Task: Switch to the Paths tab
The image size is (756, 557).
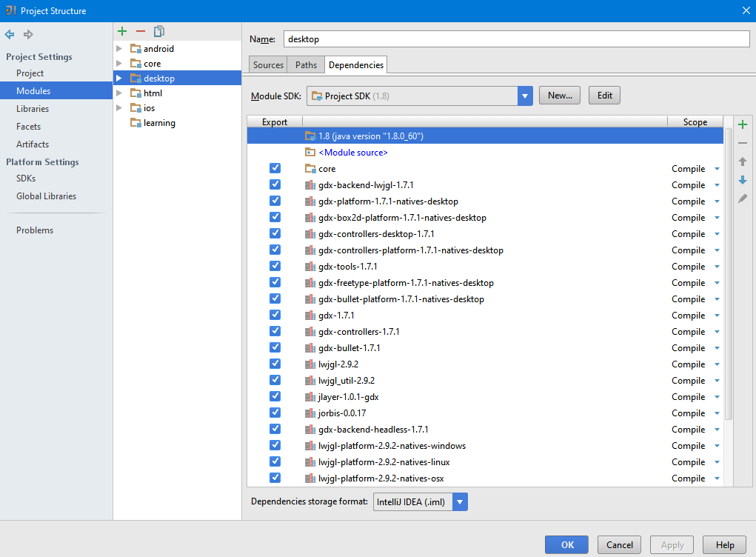Action: click(305, 64)
